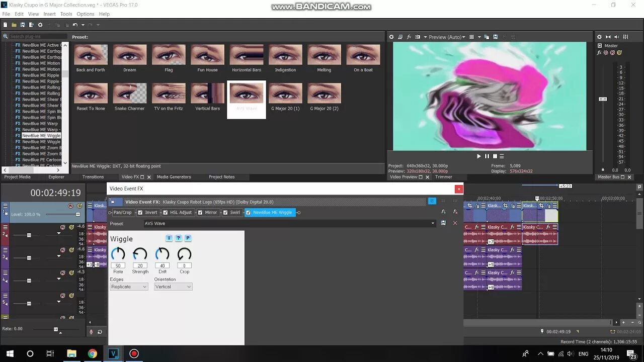The width and height of the screenshot is (644, 362).
Task: Open the File menu
Action: tap(6, 14)
